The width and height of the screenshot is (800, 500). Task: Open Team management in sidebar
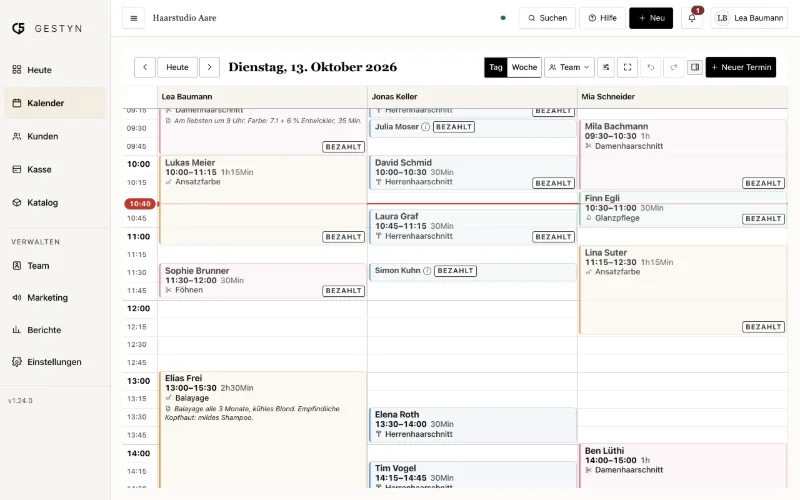tap(55, 266)
